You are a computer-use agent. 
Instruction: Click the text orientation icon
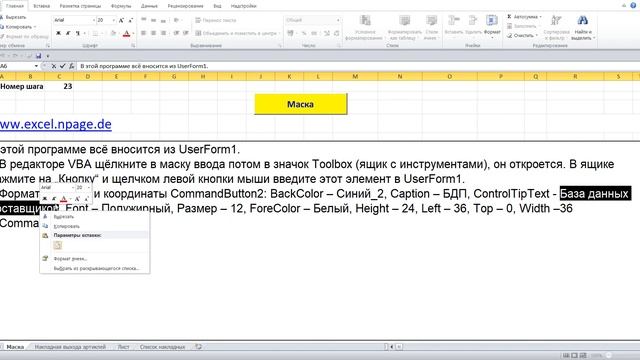pyautogui.click(x=176, y=20)
